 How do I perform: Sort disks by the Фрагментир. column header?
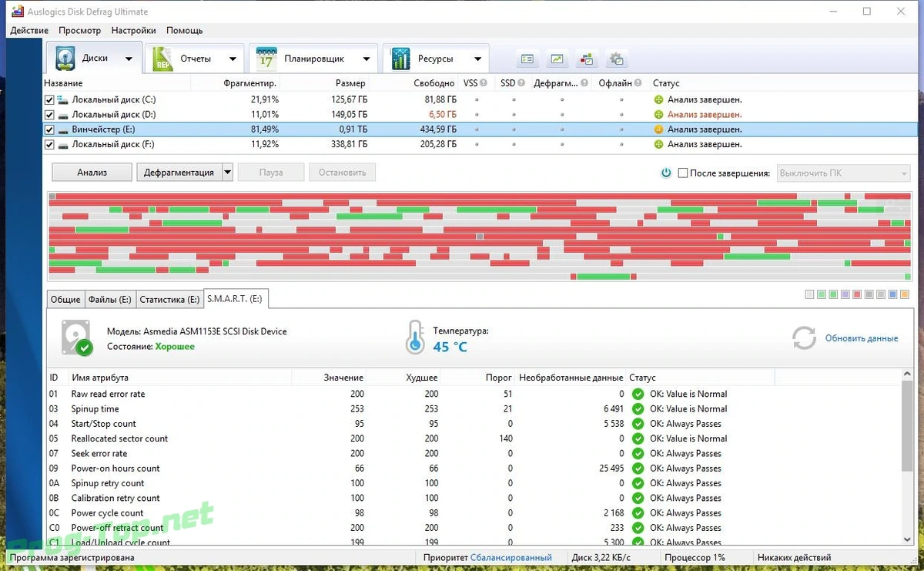pos(250,83)
